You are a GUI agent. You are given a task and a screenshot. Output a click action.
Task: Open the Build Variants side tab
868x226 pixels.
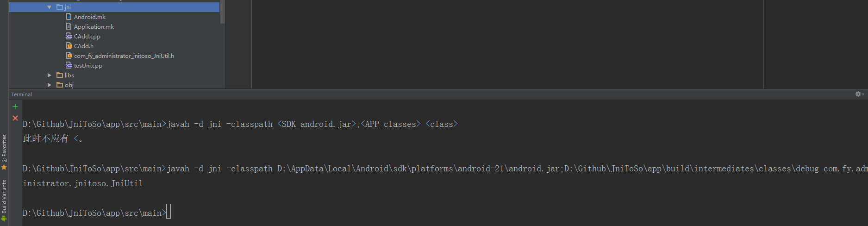tap(4, 200)
